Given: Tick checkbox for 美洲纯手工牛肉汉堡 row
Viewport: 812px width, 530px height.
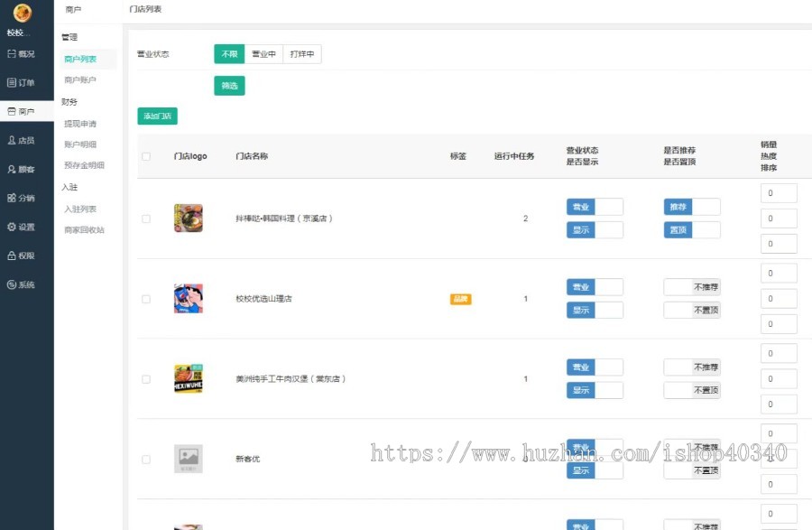Looking at the screenshot, I should click(x=146, y=379).
